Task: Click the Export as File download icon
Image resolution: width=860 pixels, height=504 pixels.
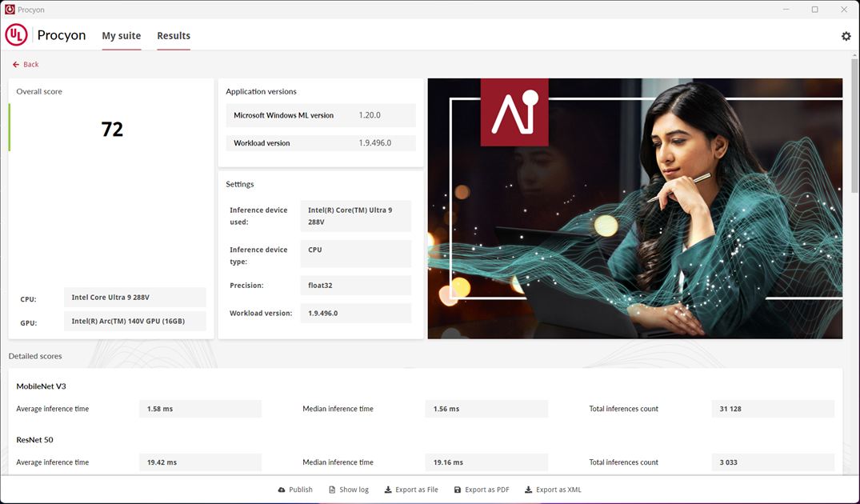Action: tap(388, 490)
